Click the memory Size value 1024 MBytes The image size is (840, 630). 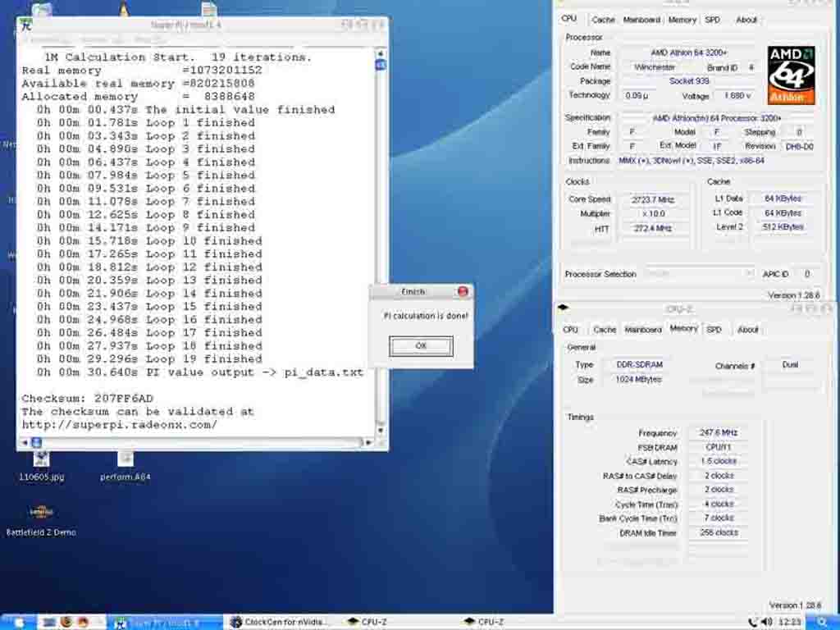[640, 379]
